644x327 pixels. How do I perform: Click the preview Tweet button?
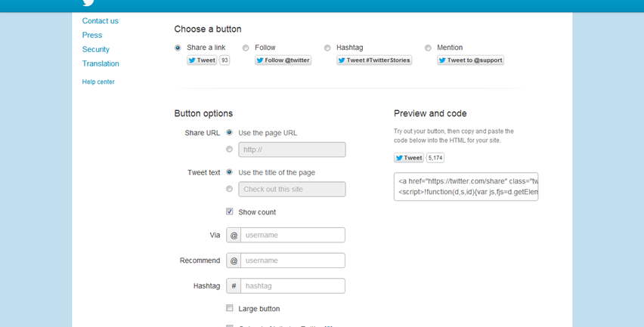409,158
